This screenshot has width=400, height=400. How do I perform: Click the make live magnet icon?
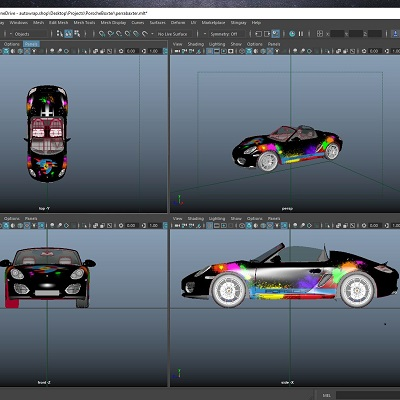[145, 34]
